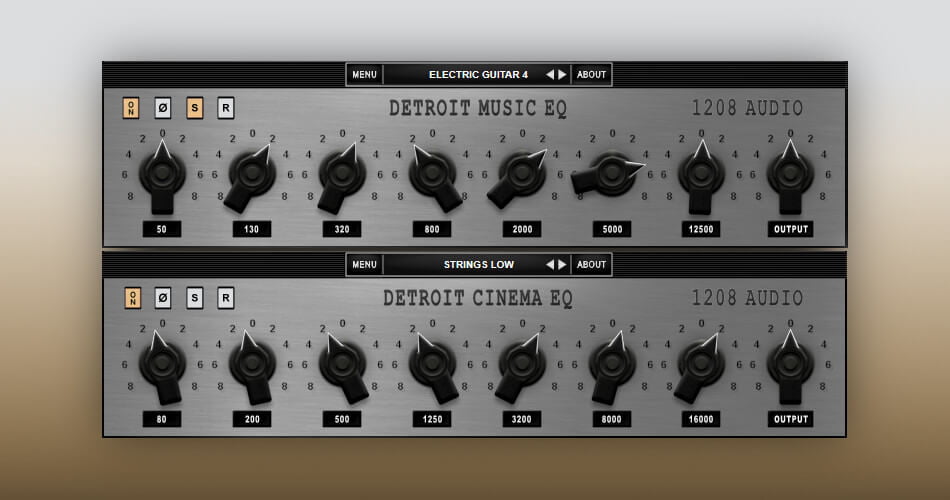Click the 130 Hz band knob

252,174
